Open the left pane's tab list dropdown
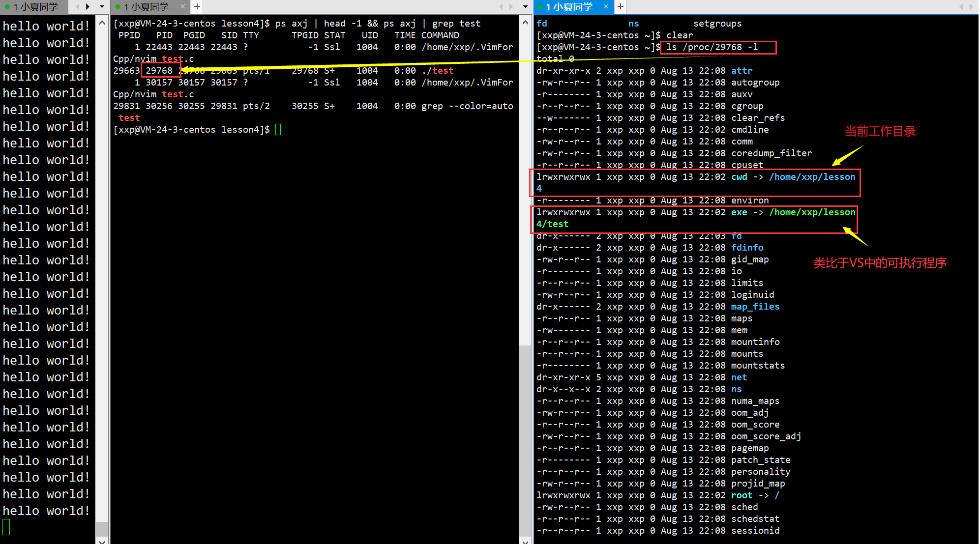 point(102,6)
